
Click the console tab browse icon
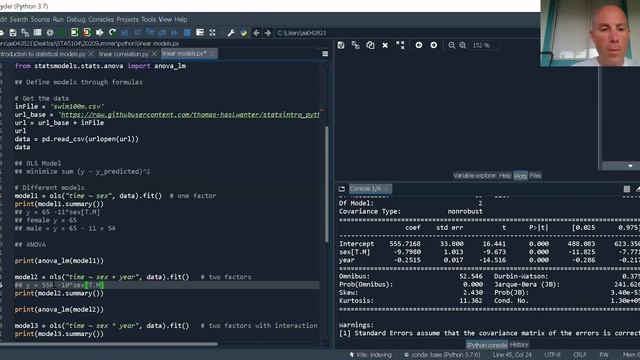point(342,189)
